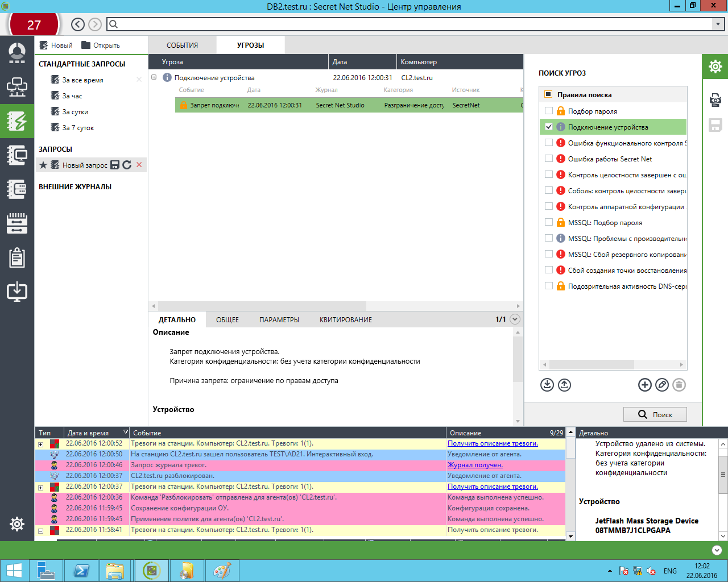
Task: Open the Дата и время column filter
Action: (126, 433)
